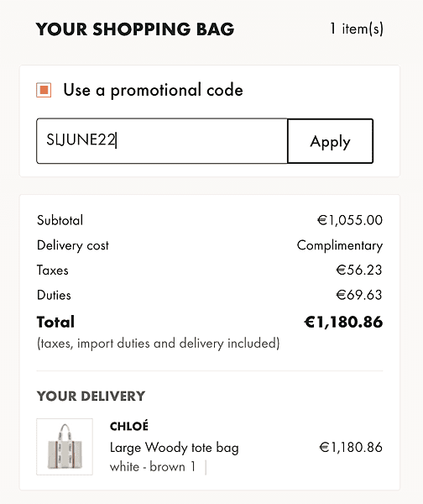Click the item price €1,180.86 beside the tote
The height and width of the screenshot is (504, 423).
(351, 447)
